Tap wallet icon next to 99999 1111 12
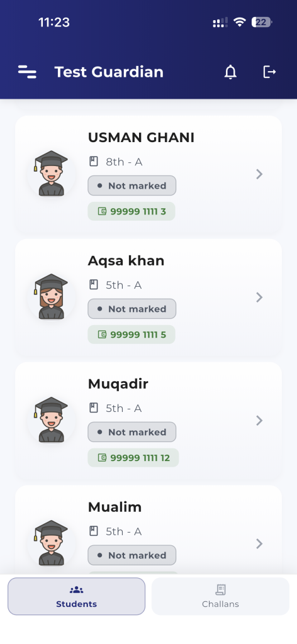 tap(103, 458)
